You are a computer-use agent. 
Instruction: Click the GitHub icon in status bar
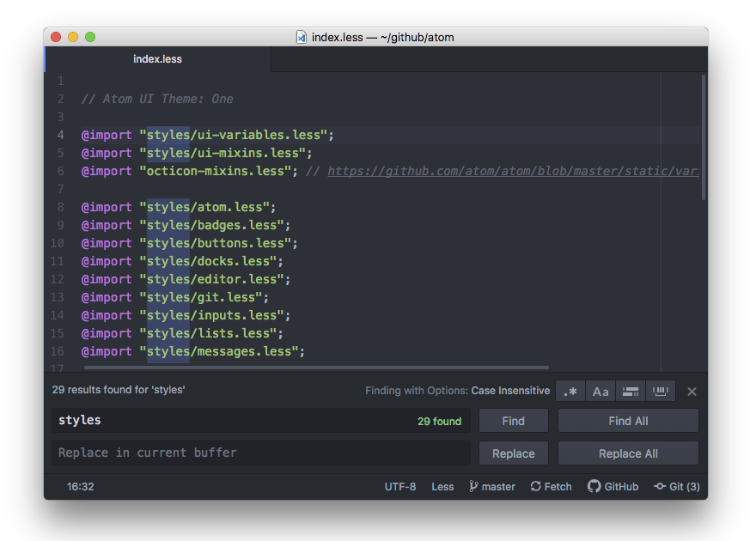pyautogui.click(x=594, y=486)
